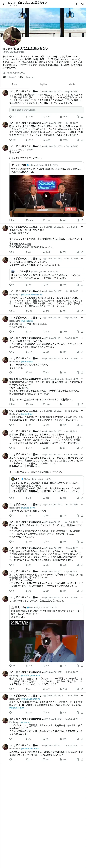
Task: Switch to the Replies tab
Action: pos(43,84)
